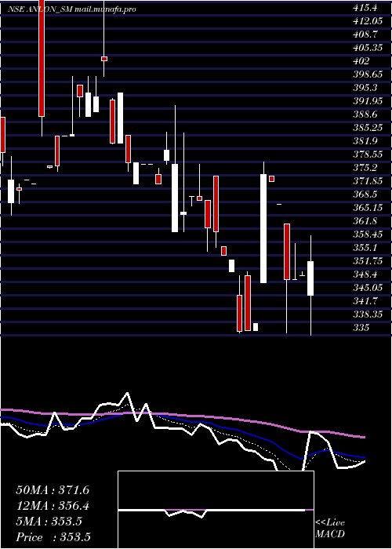Screen dimensions: 392x549
Task: Click the 381.9 price axis label
Action: tap(365, 140)
